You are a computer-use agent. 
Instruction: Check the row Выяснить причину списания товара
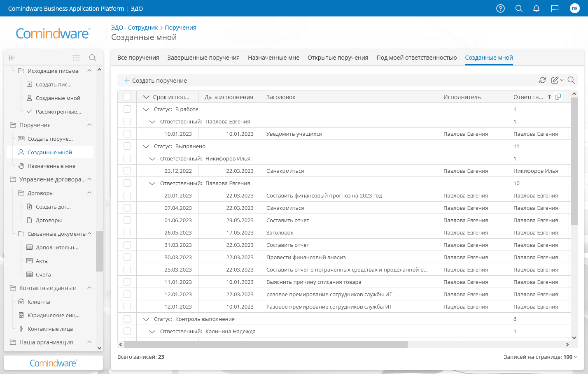tap(127, 282)
